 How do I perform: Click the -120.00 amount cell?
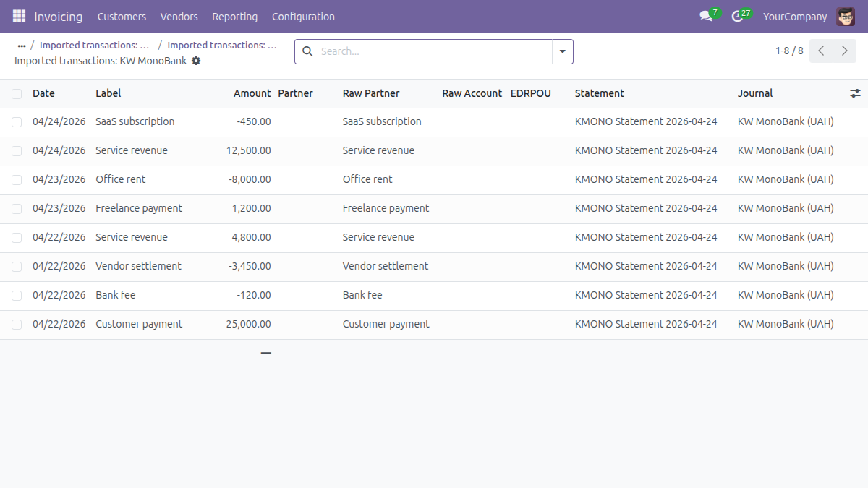pos(254,295)
